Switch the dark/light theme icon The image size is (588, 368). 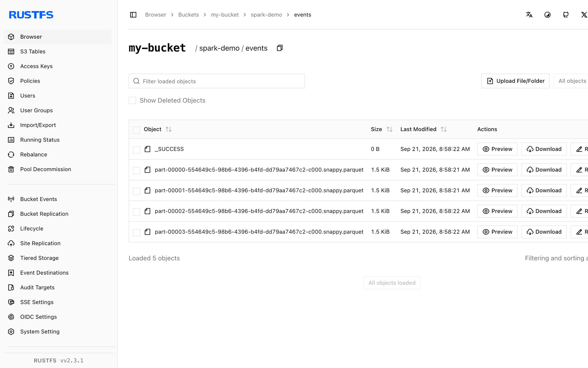(547, 15)
